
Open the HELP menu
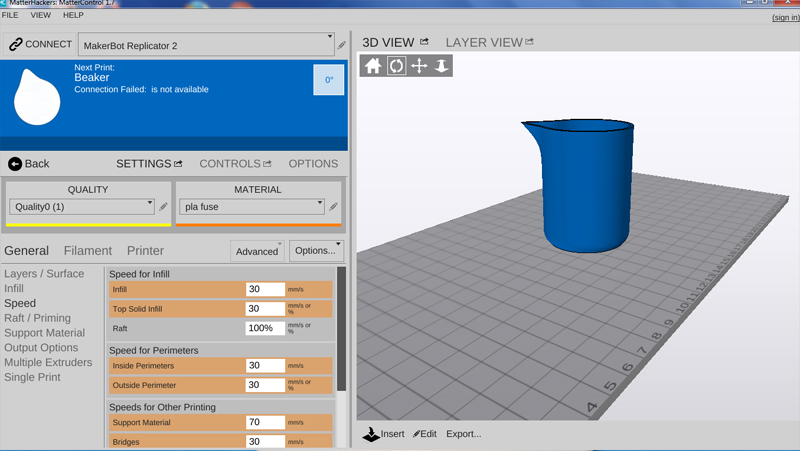[x=73, y=15]
